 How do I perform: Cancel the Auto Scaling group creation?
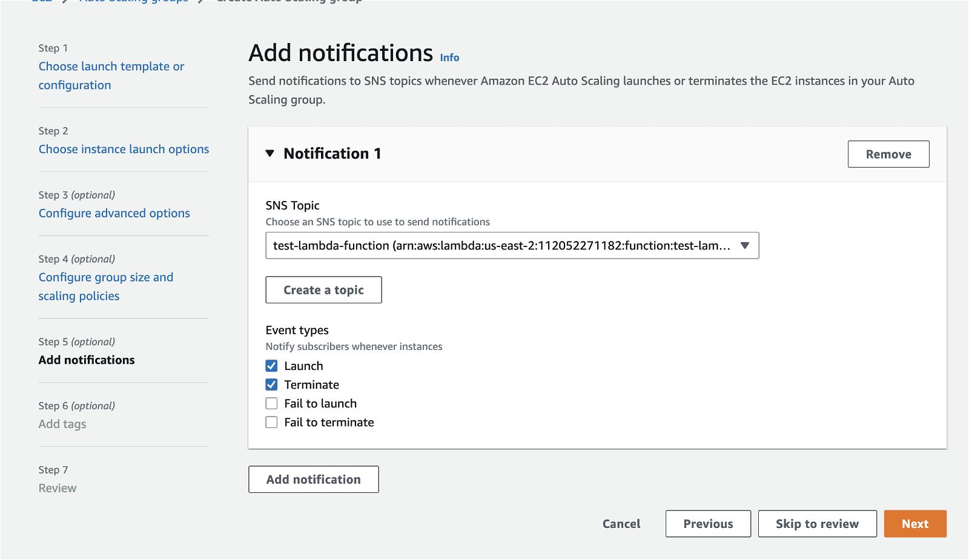tap(621, 524)
